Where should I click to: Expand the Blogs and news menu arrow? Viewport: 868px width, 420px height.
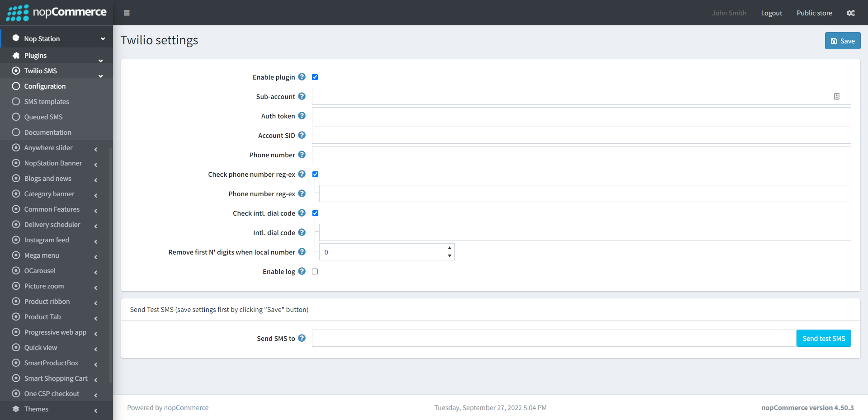[x=96, y=180]
